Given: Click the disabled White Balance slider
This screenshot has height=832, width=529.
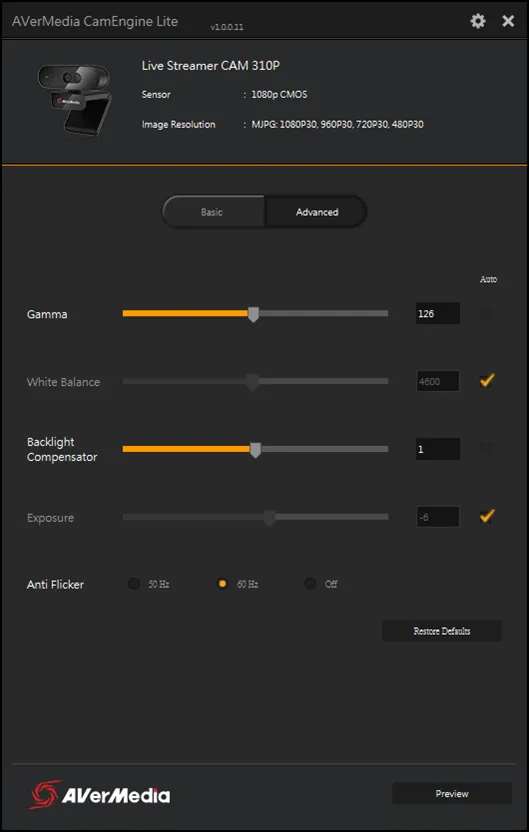Looking at the screenshot, I should pos(255,382).
